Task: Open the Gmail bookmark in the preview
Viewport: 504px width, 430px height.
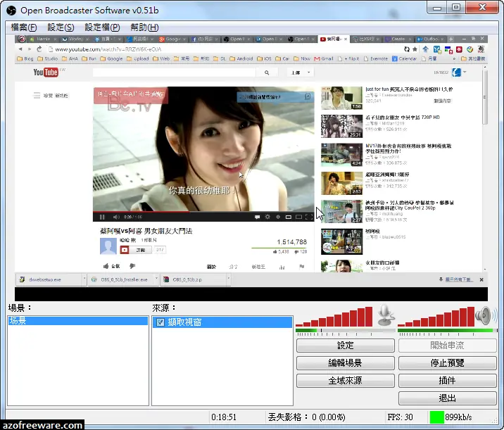Action: 324,58
